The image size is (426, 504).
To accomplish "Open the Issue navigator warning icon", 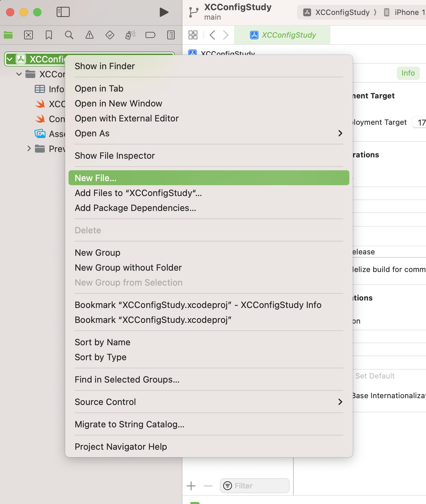I will click(90, 35).
